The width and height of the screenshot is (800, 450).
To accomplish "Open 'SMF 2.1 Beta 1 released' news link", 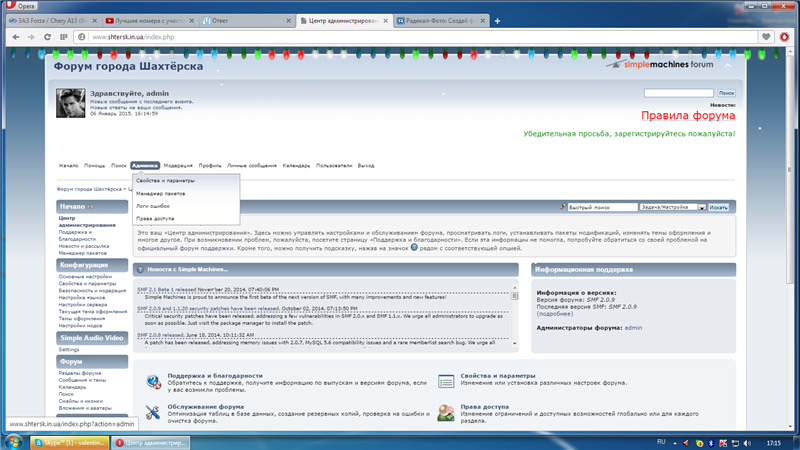I will tap(167, 289).
